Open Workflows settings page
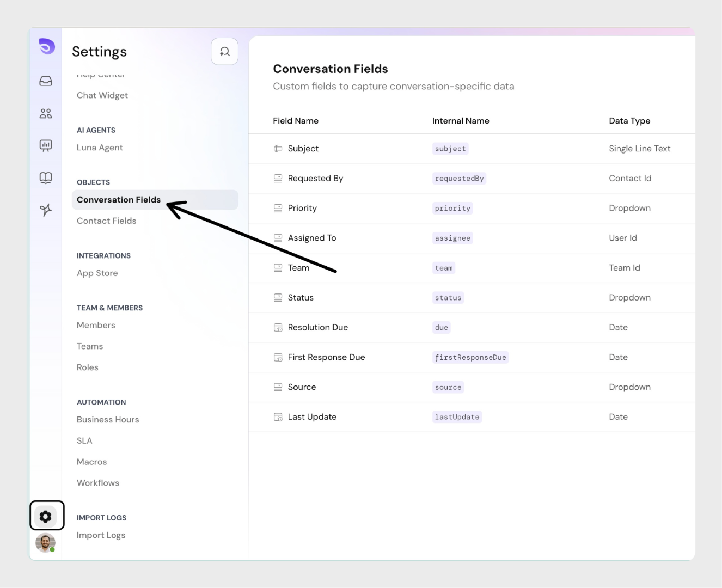This screenshot has height=588, width=722. [98, 483]
